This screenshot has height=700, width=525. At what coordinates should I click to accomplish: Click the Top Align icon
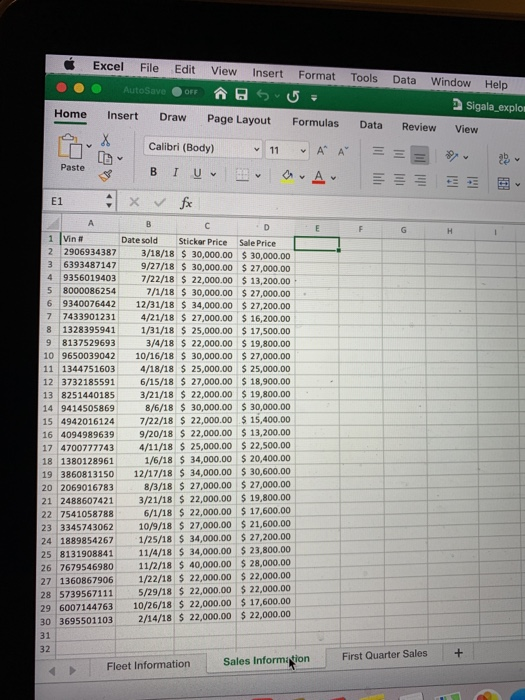pos(378,151)
